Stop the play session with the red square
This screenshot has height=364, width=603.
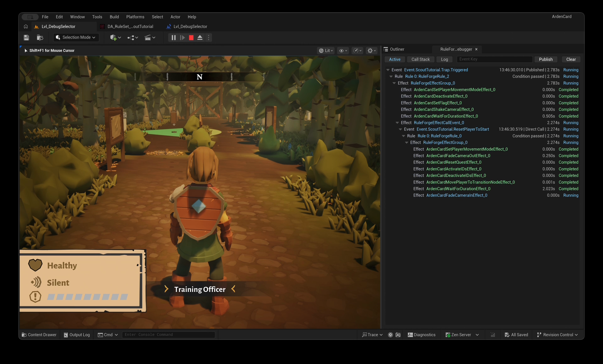191,38
